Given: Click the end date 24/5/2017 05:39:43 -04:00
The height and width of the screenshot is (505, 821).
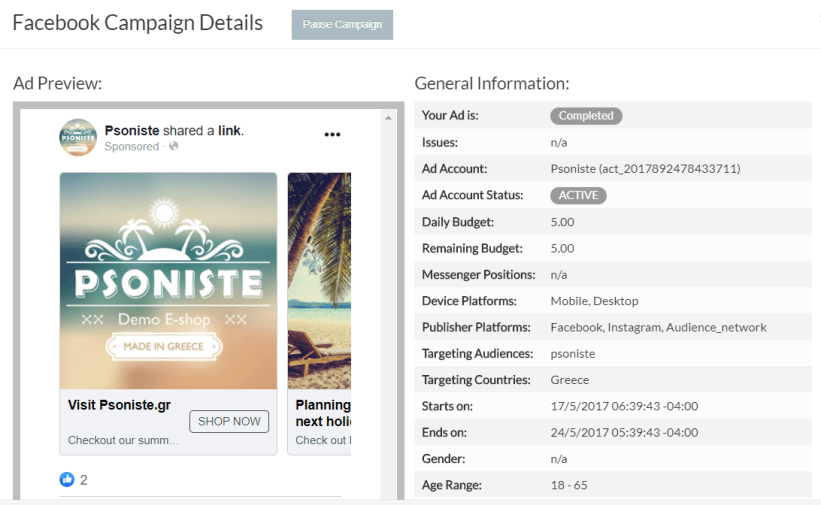Looking at the screenshot, I should [x=624, y=433].
